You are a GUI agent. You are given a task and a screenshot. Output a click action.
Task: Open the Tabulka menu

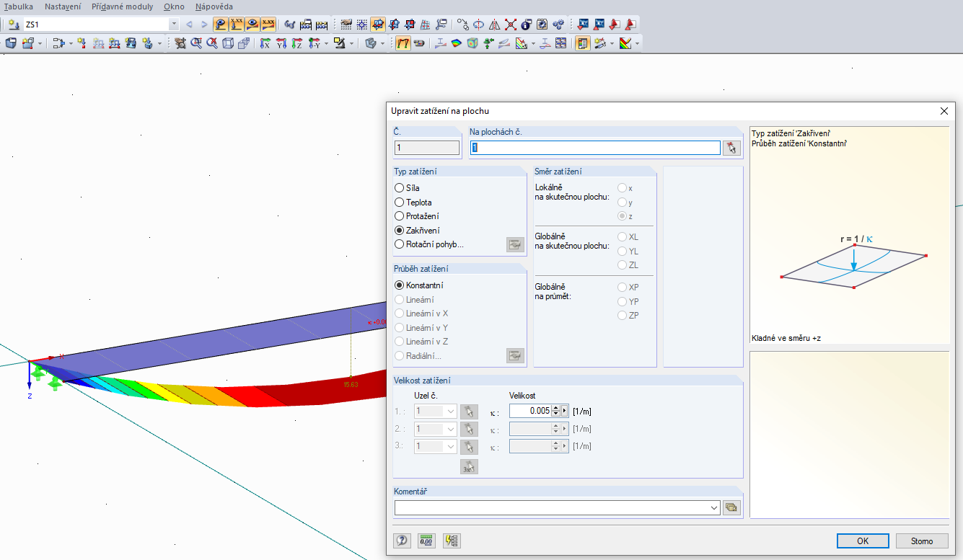click(x=19, y=6)
